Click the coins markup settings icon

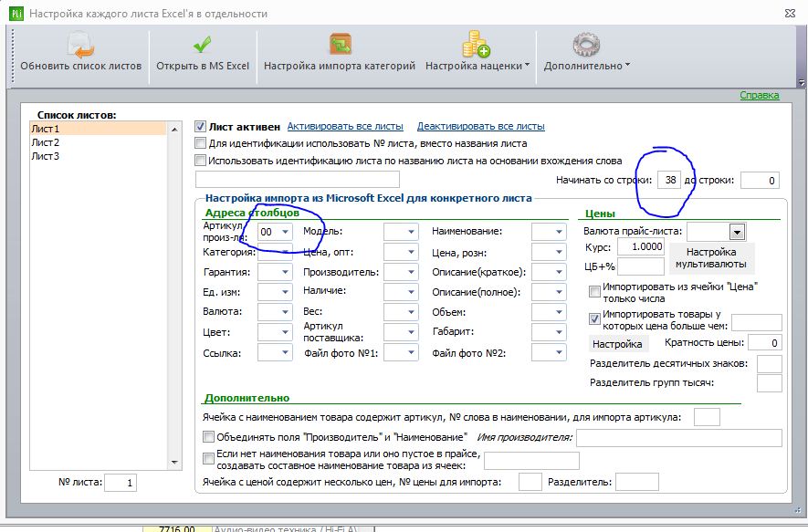click(475, 44)
